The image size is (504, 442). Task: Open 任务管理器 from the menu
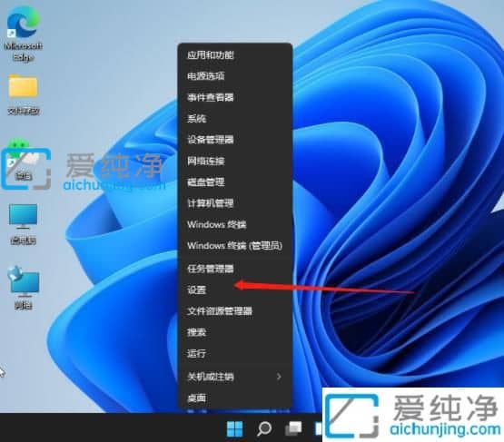coord(235,269)
